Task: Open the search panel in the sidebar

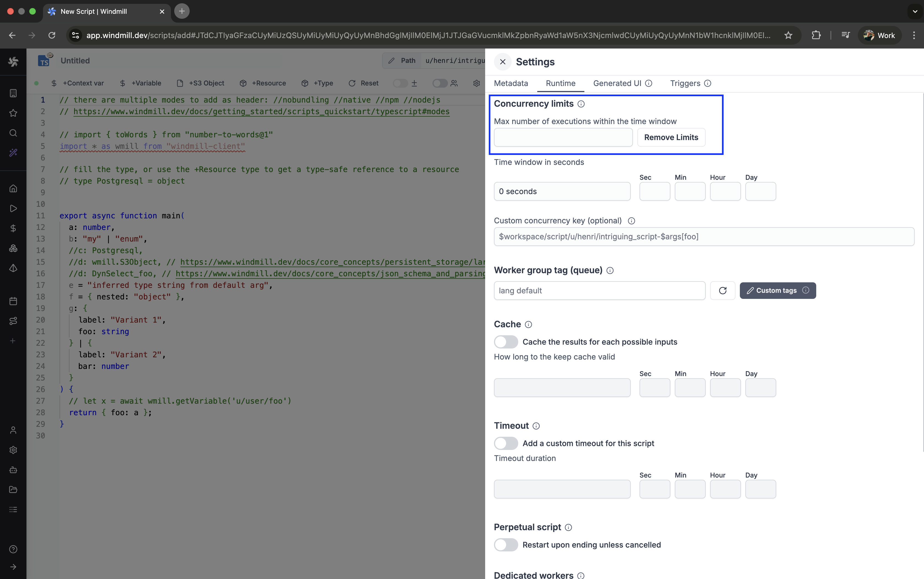Action: click(x=14, y=133)
